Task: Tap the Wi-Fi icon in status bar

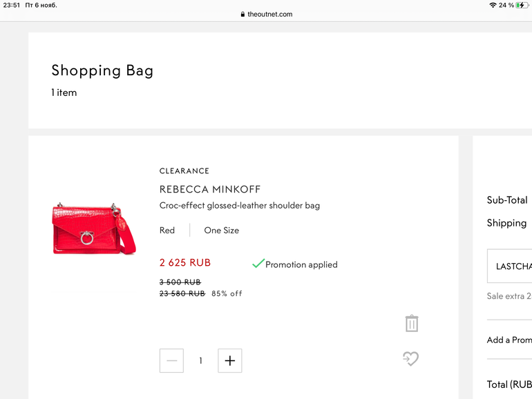Action: (x=493, y=6)
